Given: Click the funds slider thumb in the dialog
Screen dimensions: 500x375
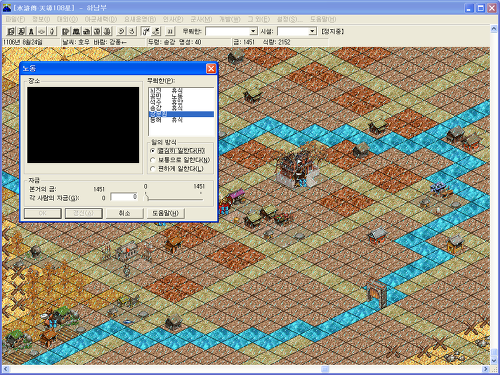Looking at the screenshot, I should [146, 197].
